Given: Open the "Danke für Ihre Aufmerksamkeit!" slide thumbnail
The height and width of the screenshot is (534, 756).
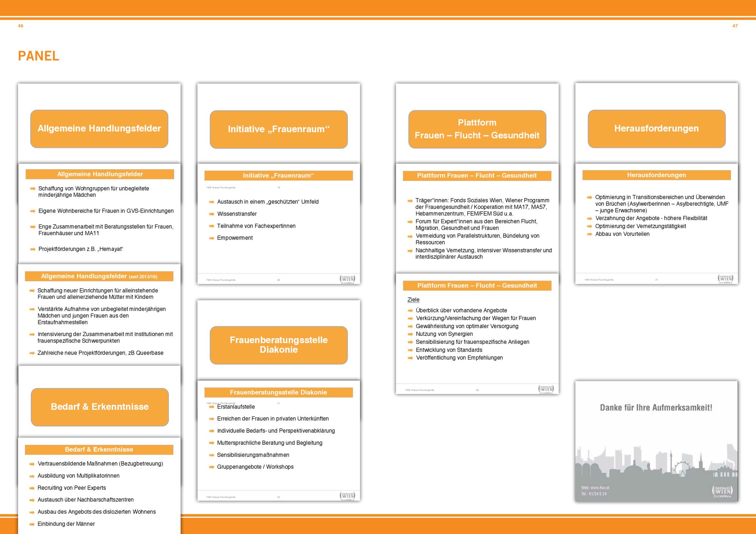Looking at the screenshot, I should [656, 441].
